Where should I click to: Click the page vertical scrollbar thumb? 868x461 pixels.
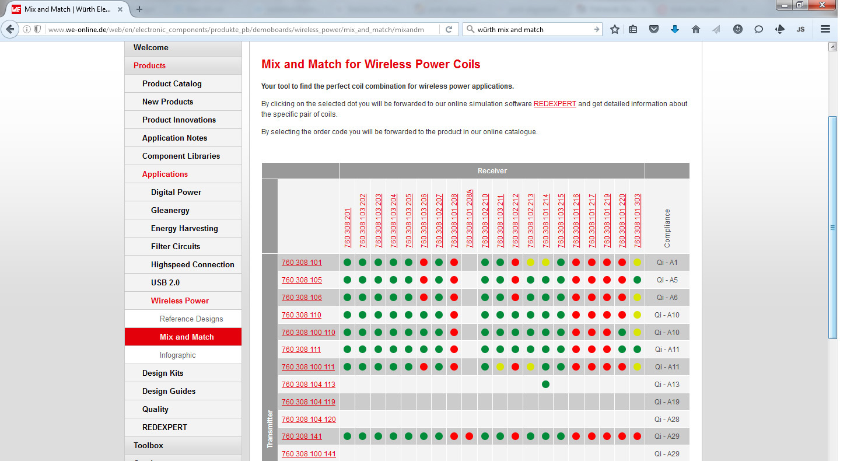833,227
